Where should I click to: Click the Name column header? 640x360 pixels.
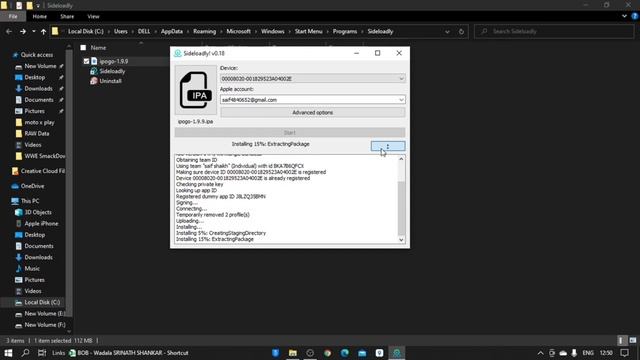(98, 48)
